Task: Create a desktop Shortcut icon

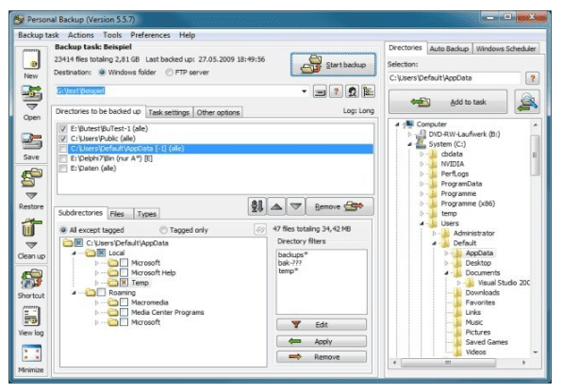Action: pyautogui.click(x=31, y=279)
